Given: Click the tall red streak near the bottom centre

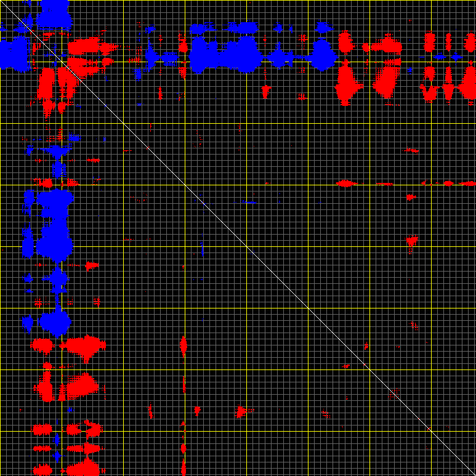Looking at the screenshot, I should tap(183, 345).
